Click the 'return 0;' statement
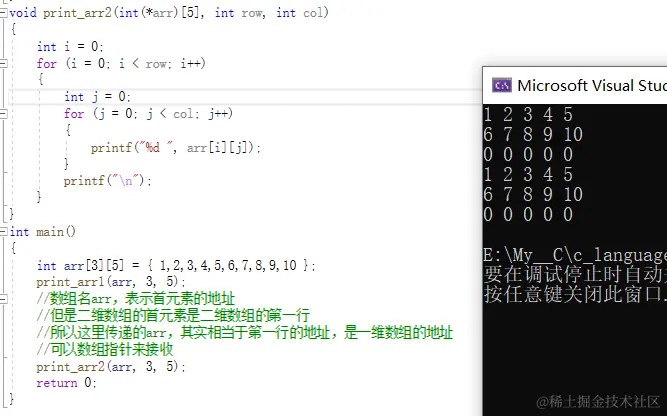The width and height of the screenshot is (667, 416). [67, 383]
